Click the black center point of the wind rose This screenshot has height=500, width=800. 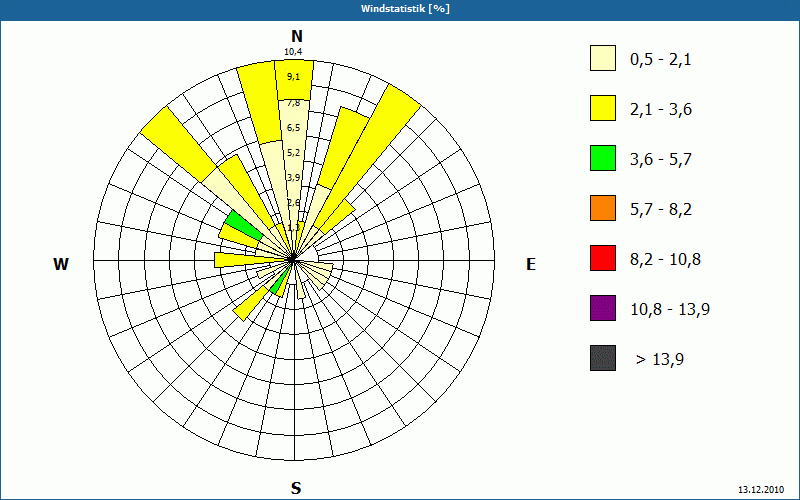(292, 259)
